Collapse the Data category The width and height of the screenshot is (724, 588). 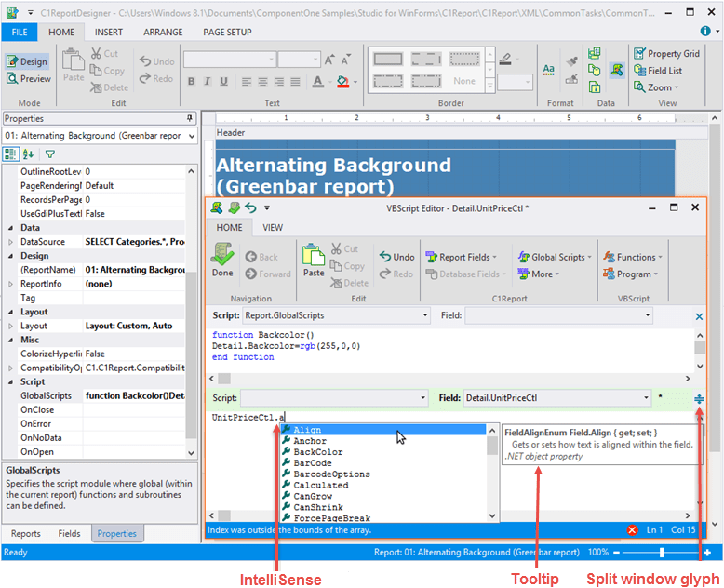(10, 228)
